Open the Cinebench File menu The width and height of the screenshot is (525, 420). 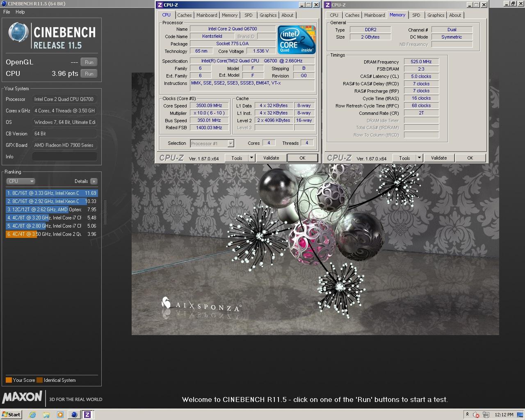tap(7, 12)
